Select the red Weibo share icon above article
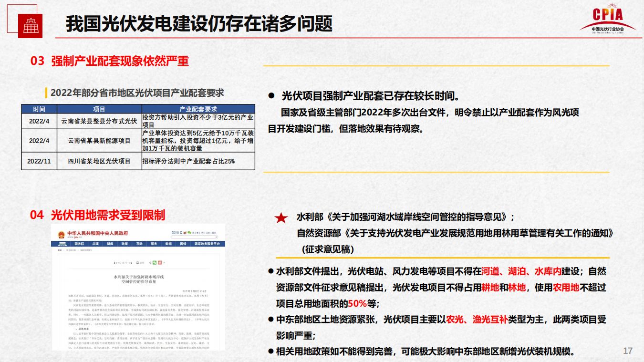The image size is (644, 362). point(160,263)
